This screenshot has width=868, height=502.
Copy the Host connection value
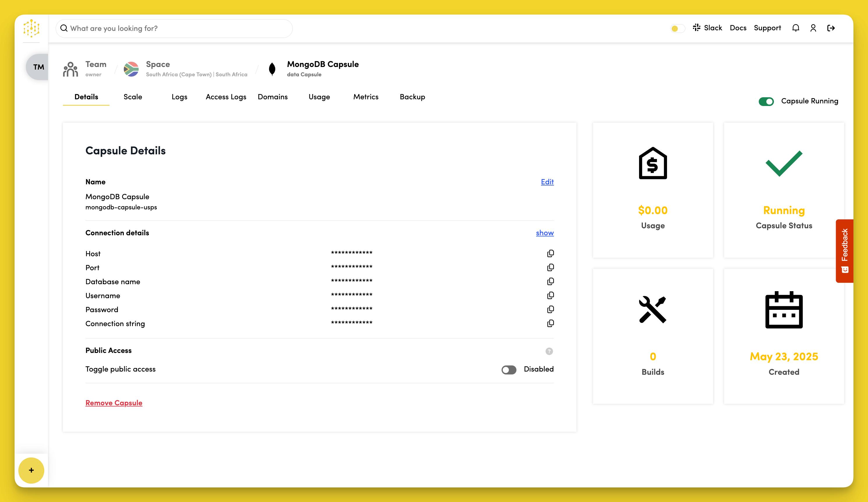click(x=551, y=253)
